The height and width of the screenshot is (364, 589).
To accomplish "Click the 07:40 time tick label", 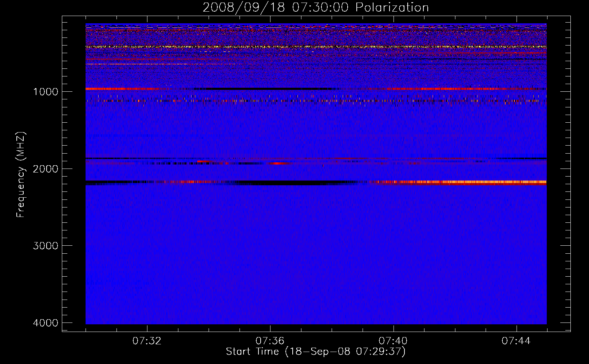I will tap(393, 341).
